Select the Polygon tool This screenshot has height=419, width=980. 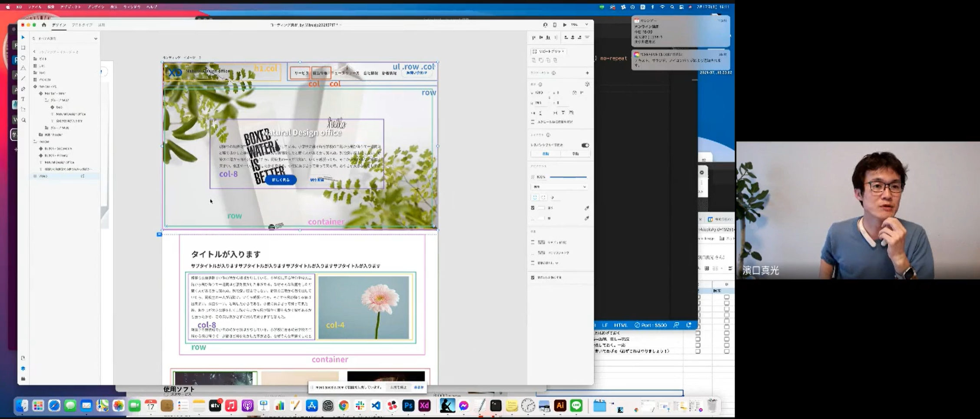pos(23,68)
